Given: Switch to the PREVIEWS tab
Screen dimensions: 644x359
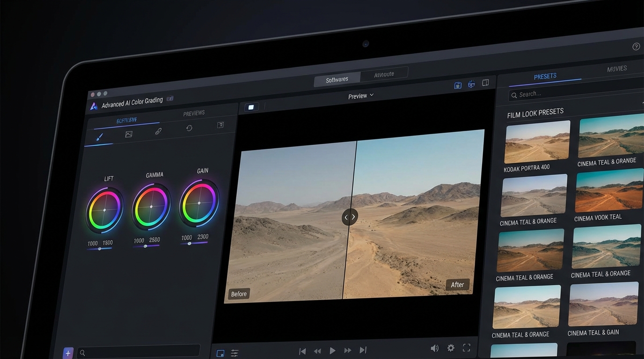Looking at the screenshot, I should tap(194, 113).
